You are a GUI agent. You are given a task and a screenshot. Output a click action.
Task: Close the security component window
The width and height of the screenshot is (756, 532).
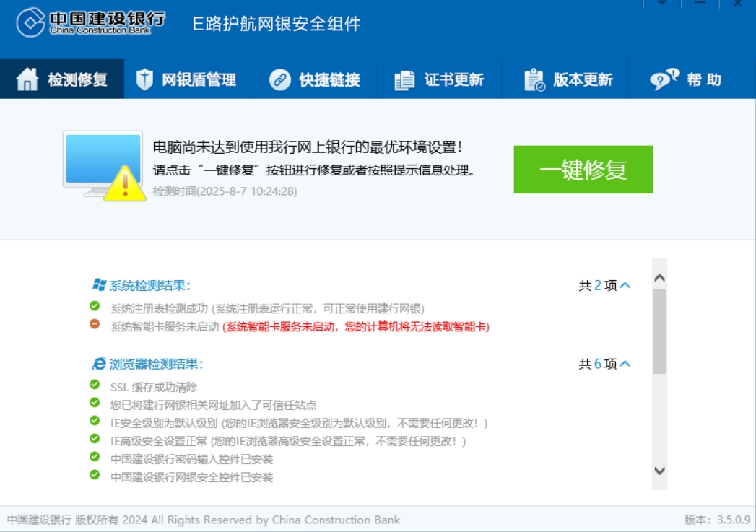pos(738,4)
